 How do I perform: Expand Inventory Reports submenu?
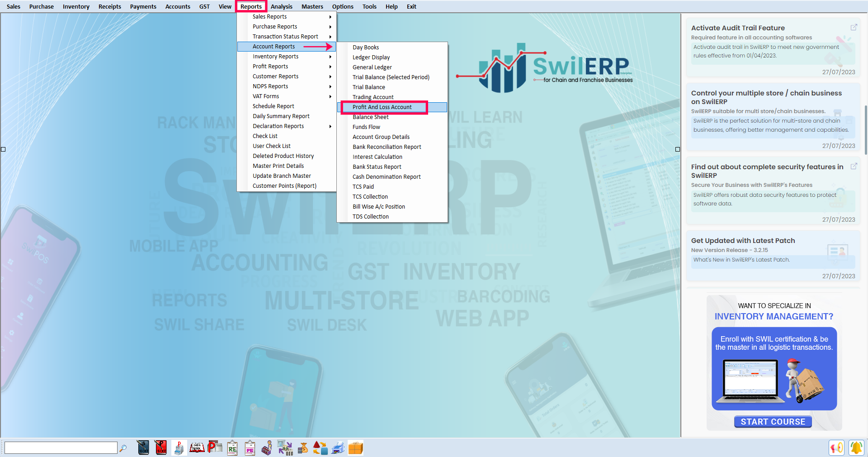coord(287,57)
